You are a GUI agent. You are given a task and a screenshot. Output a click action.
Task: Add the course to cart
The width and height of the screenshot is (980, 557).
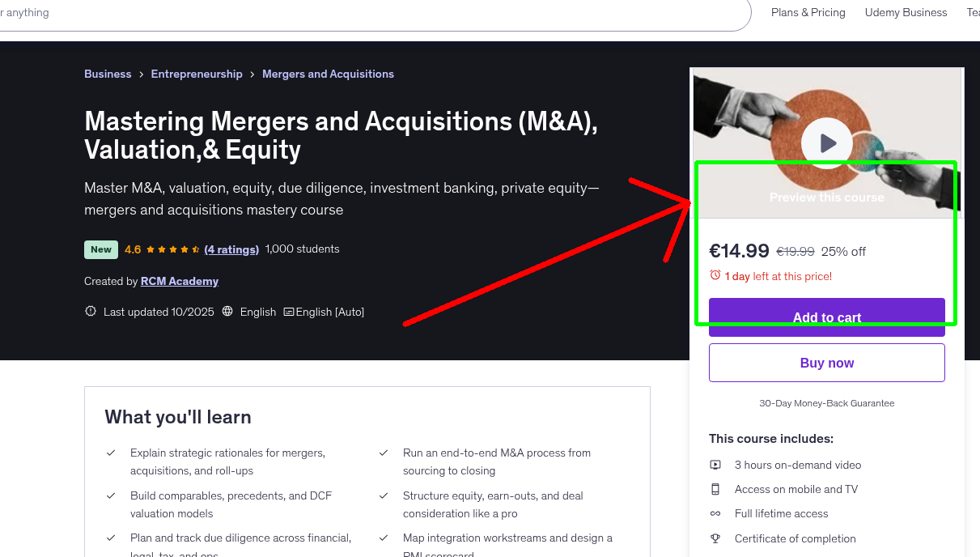pyautogui.click(x=826, y=317)
